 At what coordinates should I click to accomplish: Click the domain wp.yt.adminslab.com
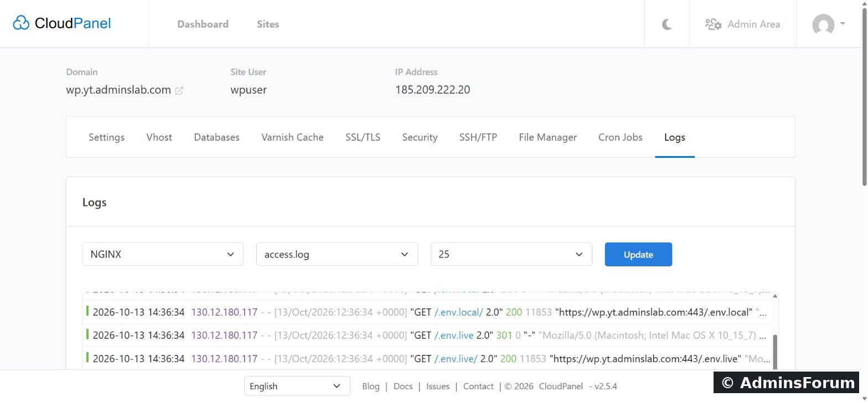(118, 90)
